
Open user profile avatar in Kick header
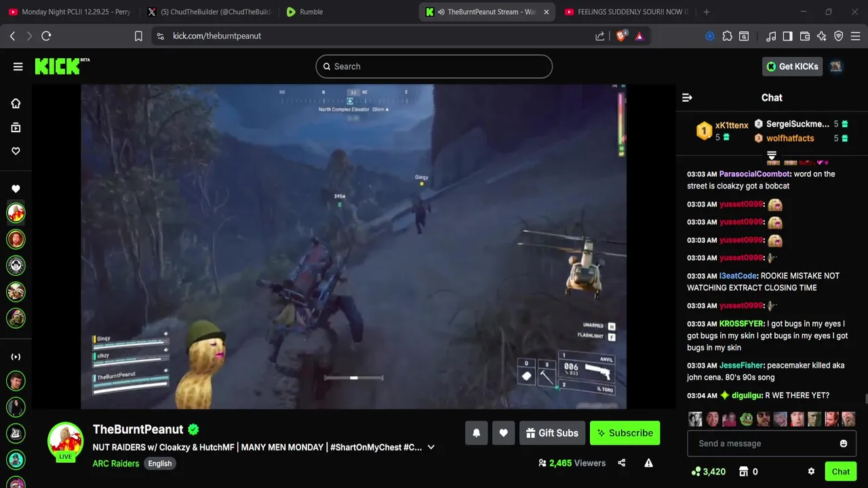pyautogui.click(x=836, y=66)
